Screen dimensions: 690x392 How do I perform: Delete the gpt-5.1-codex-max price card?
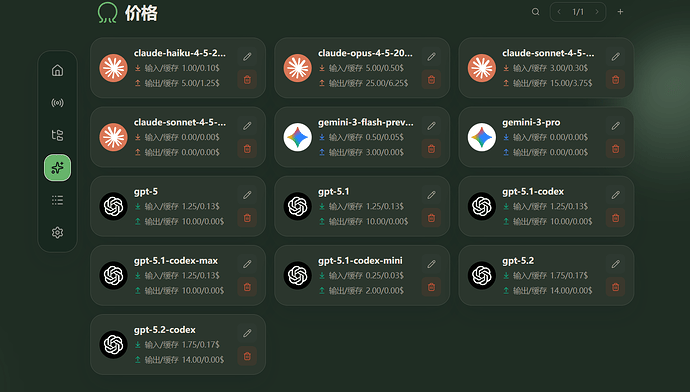pyautogui.click(x=247, y=287)
